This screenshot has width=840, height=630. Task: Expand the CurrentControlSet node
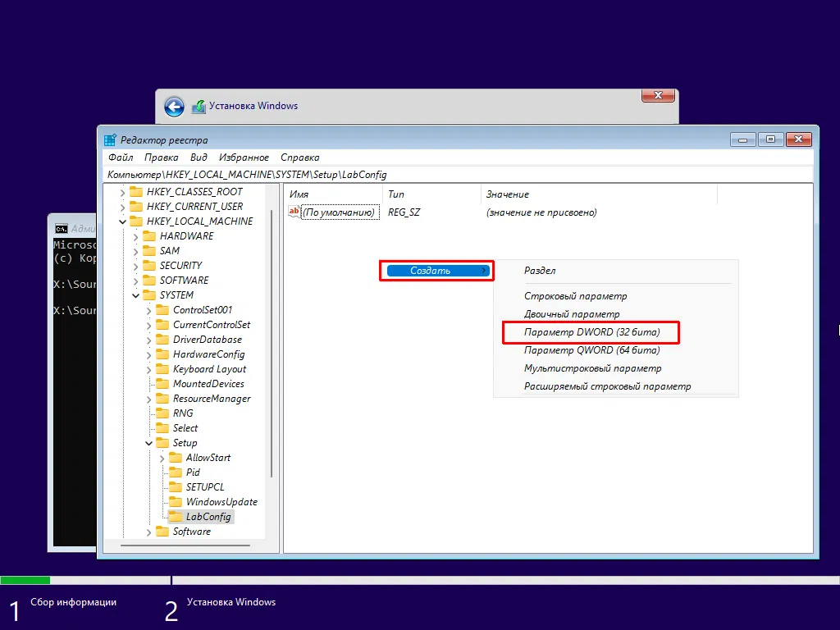pos(150,324)
